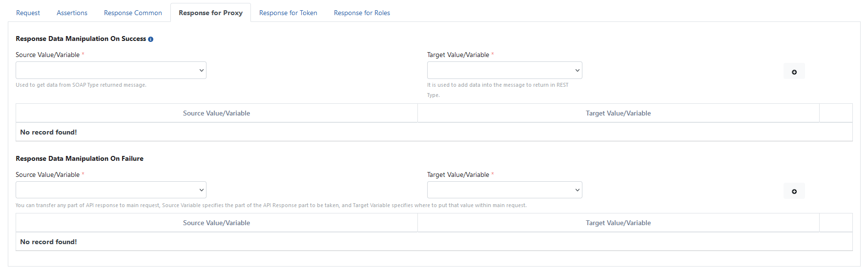Open the Assertions tab

(x=72, y=13)
